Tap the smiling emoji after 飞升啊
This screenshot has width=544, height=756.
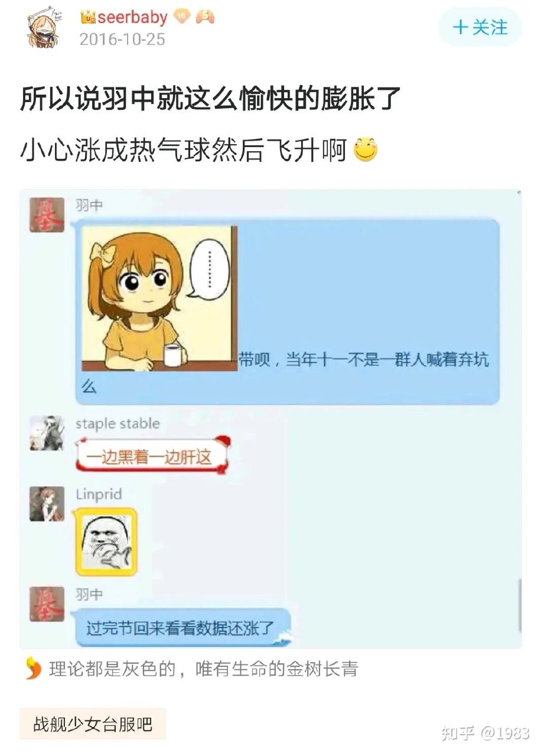(x=365, y=151)
